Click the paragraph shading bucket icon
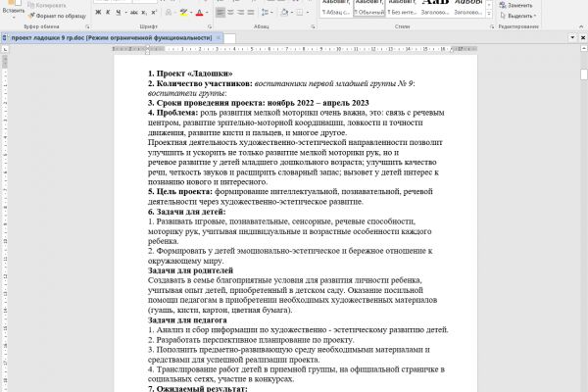 coord(284,13)
